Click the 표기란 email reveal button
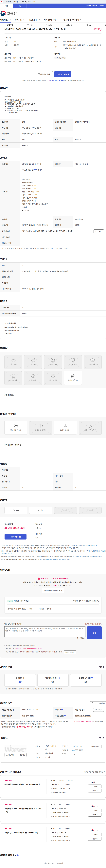 click(x=49, y=609)
